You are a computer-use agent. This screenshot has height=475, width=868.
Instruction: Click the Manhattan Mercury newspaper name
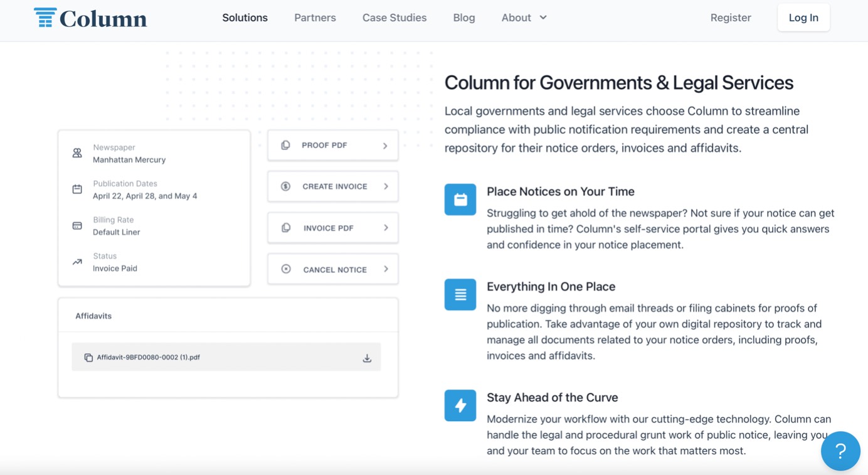point(129,160)
